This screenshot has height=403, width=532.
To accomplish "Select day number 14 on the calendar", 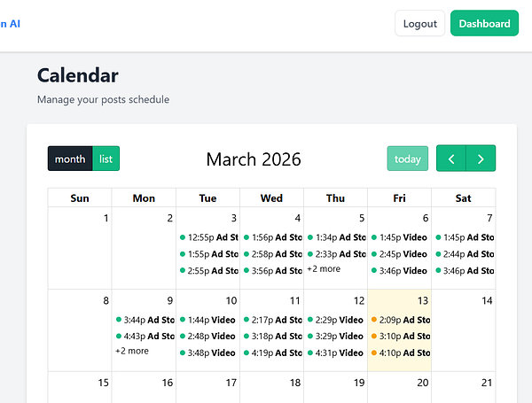I will click(x=486, y=301).
